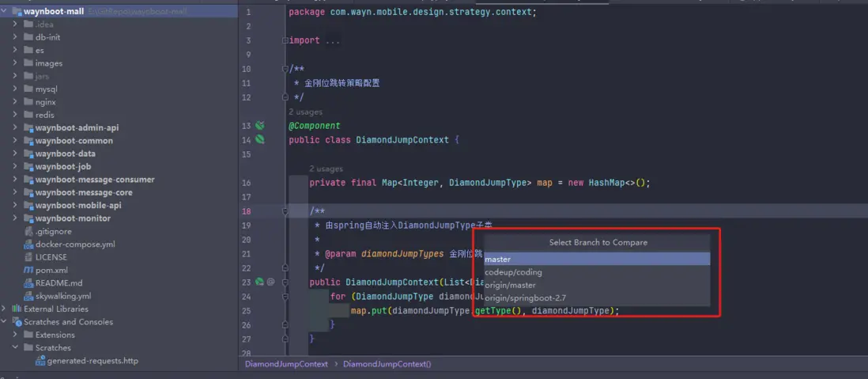This screenshot has height=379, width=868.
Task: Click the LICENSE file icon
Action: 28,257
